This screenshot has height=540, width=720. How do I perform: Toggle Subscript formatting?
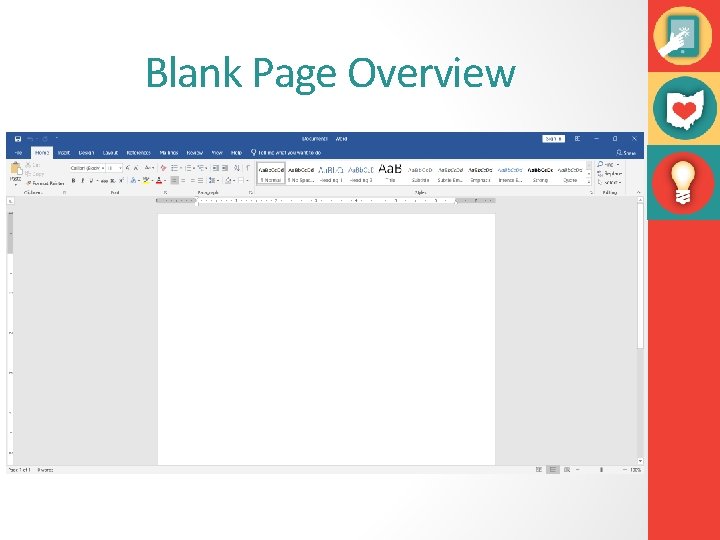[x=113, y=180]
